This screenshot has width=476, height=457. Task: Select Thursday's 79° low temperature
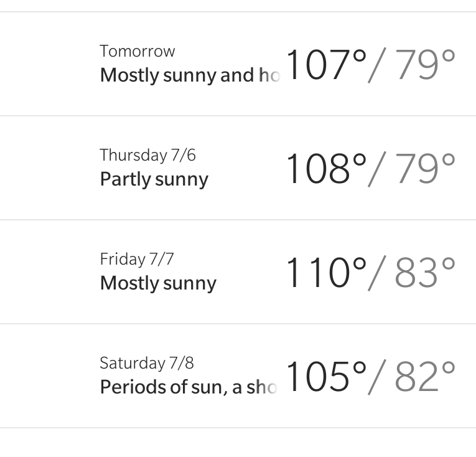(426, 169)
